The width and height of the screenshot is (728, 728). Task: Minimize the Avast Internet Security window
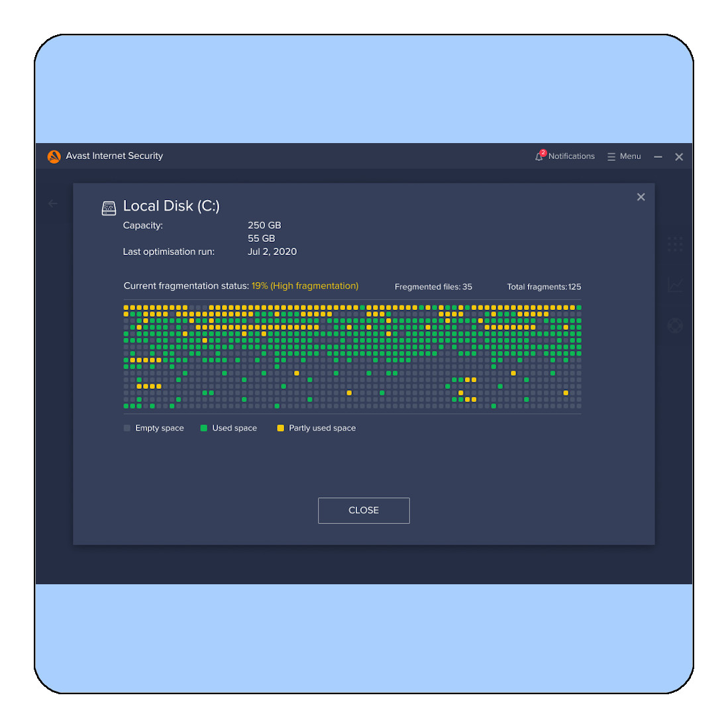[658, 157]
